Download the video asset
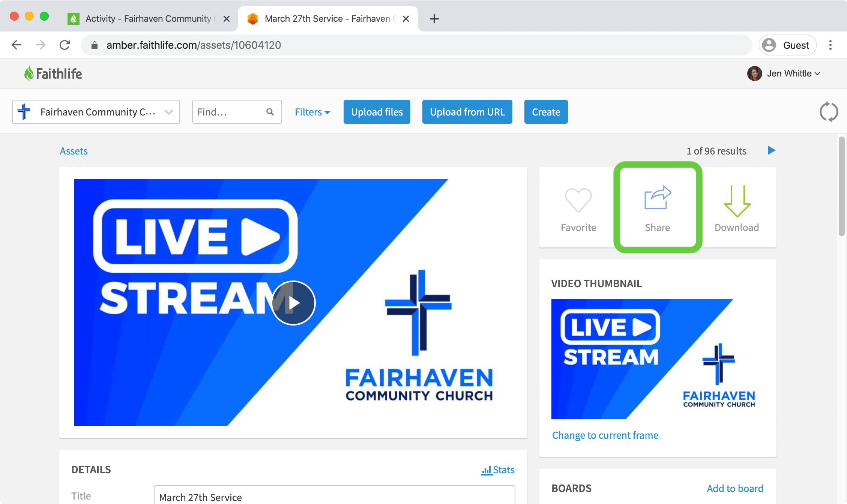 737,209
